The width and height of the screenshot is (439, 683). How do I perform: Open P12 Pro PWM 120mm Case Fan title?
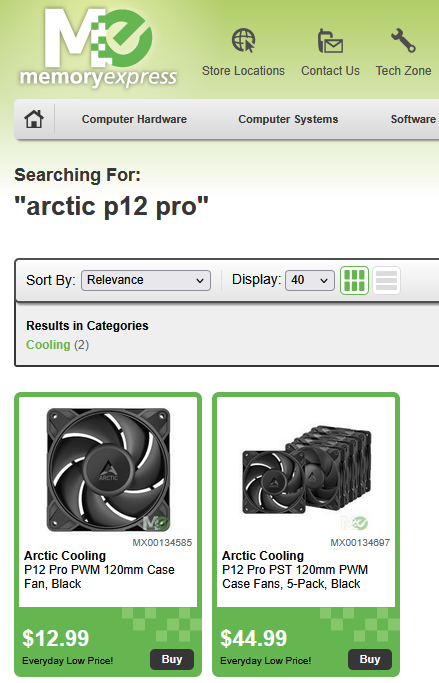(99, 576)
